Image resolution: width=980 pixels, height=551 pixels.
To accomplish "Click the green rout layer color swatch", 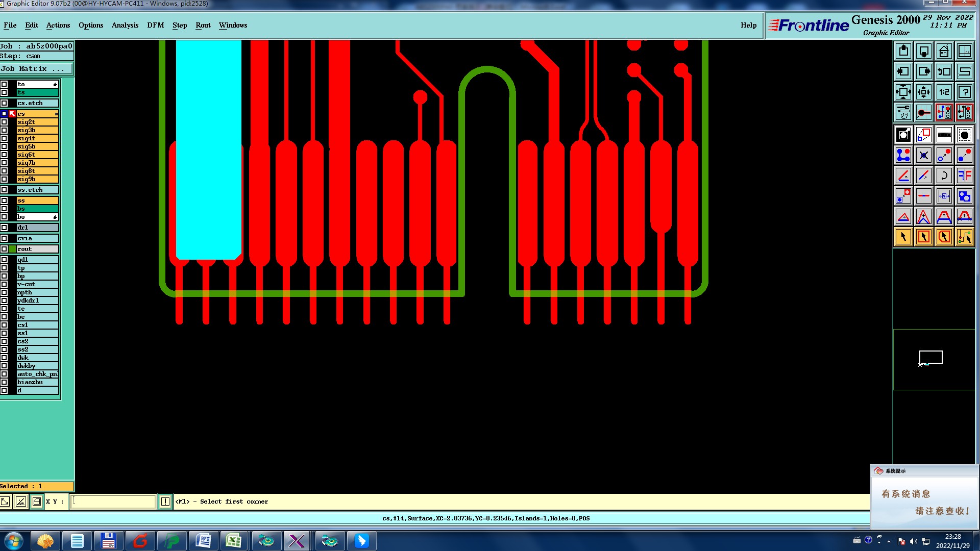I will coord(12,249).
